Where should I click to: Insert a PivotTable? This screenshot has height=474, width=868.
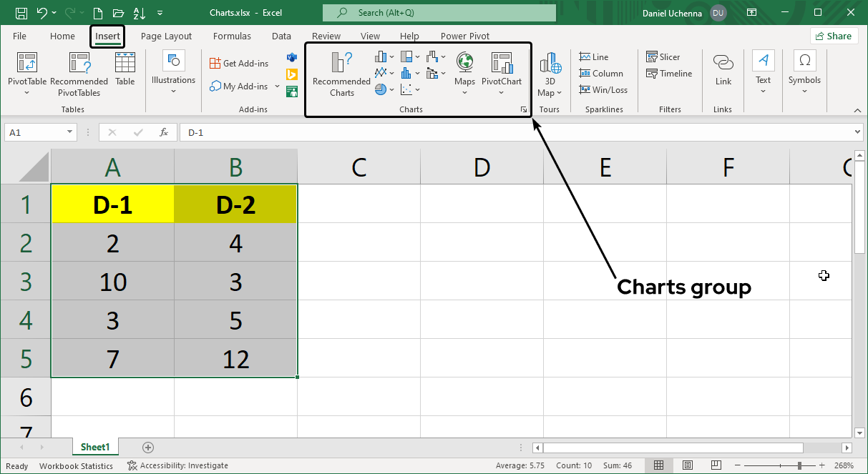(26, 74)
